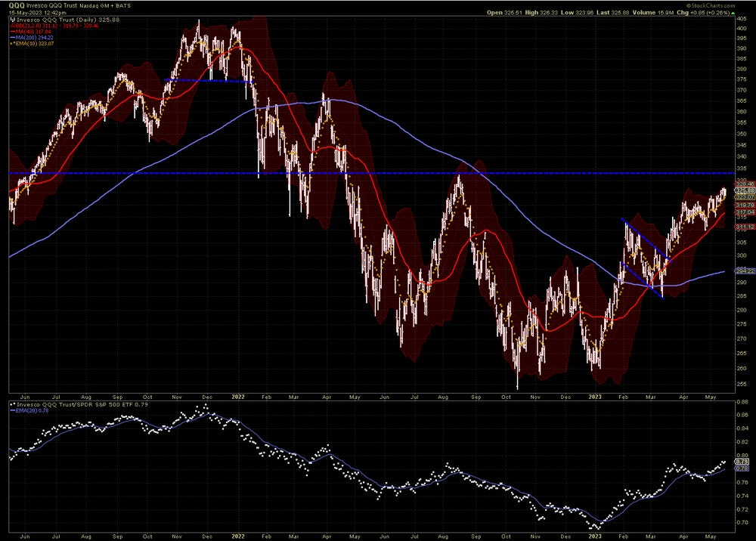Click the 'Invesco QQQ Trust/SPDR S&P 500 ETF 0.79' legend
Viewport: 756px width, 541px height.
pyautogui.click(x=79, y=405)
